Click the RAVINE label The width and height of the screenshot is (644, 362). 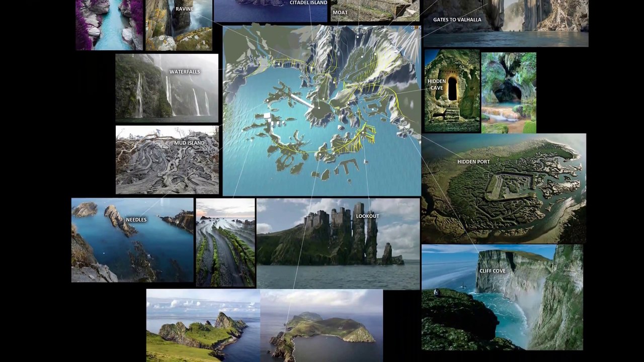click(x=185, y=9)
